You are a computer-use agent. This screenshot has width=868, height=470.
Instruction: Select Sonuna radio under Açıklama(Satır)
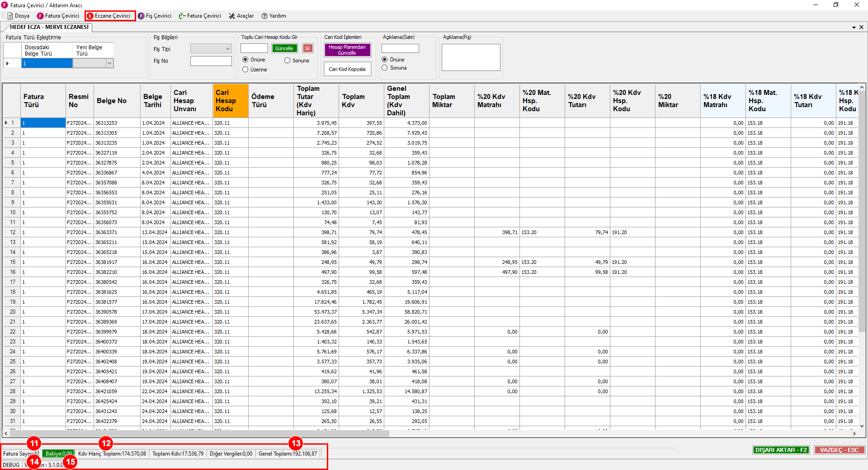384,68
